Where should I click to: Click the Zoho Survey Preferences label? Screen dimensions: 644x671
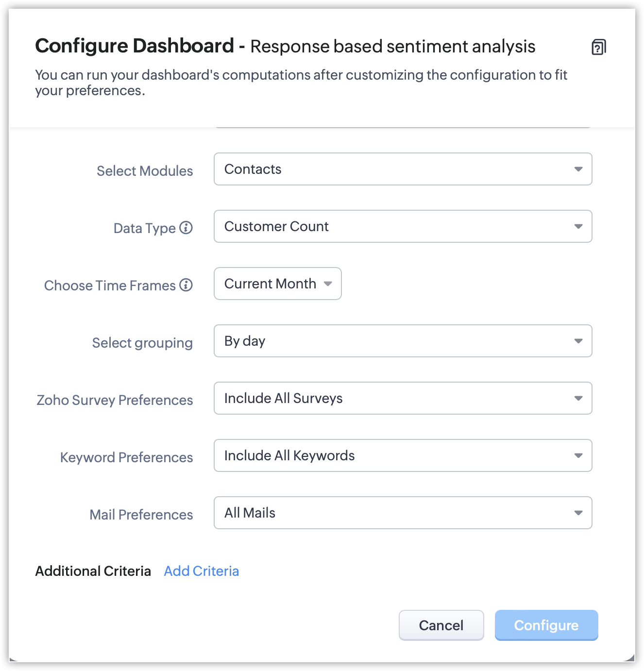coord(115,400)
